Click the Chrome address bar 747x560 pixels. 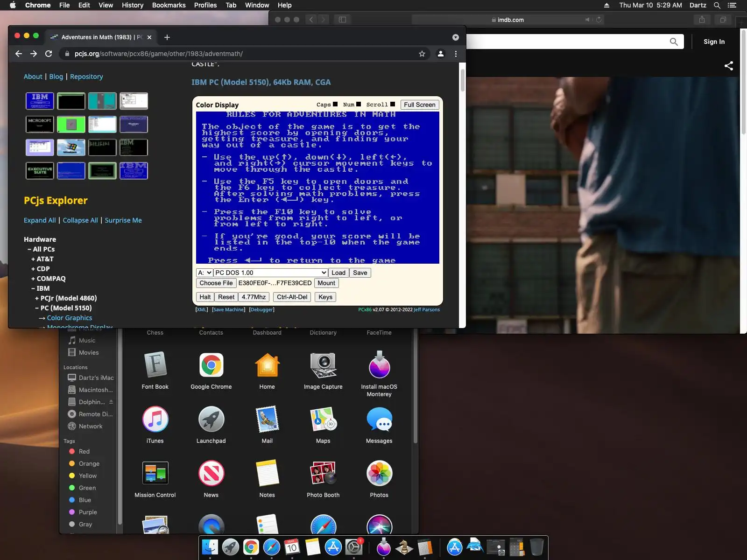click(x=243, y=54)
